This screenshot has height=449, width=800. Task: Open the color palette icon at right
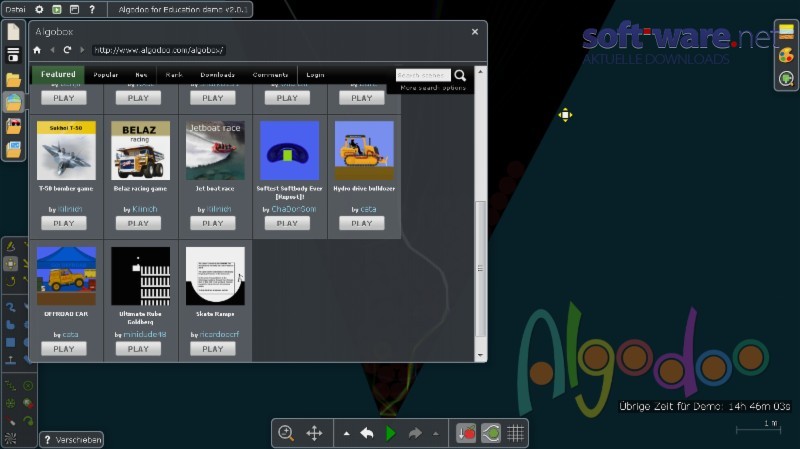(786, 55)
